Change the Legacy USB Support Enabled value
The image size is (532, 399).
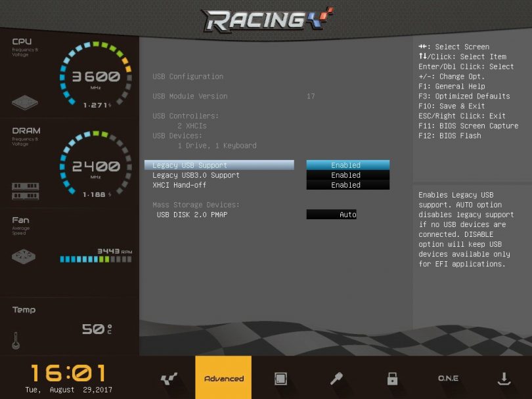(x=347, y=165)
